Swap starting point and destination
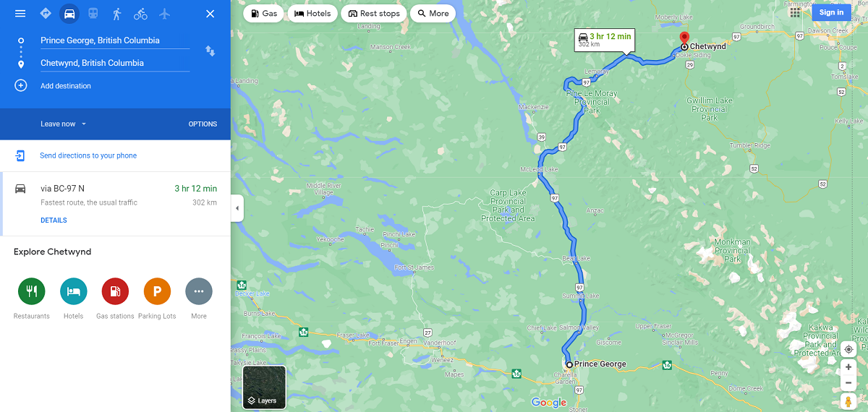This screenshot has width=868, height=412. click(x=210, y=51)
